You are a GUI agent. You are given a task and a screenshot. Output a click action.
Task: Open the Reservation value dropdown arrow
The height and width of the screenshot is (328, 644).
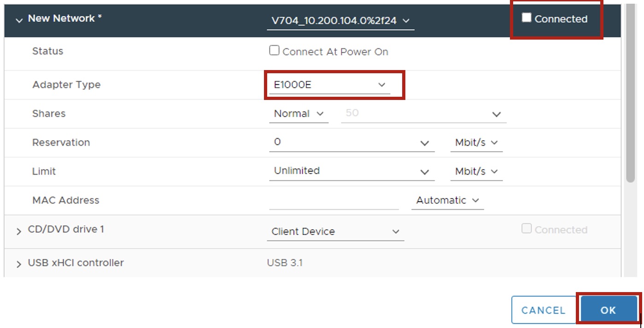[424, 143]
